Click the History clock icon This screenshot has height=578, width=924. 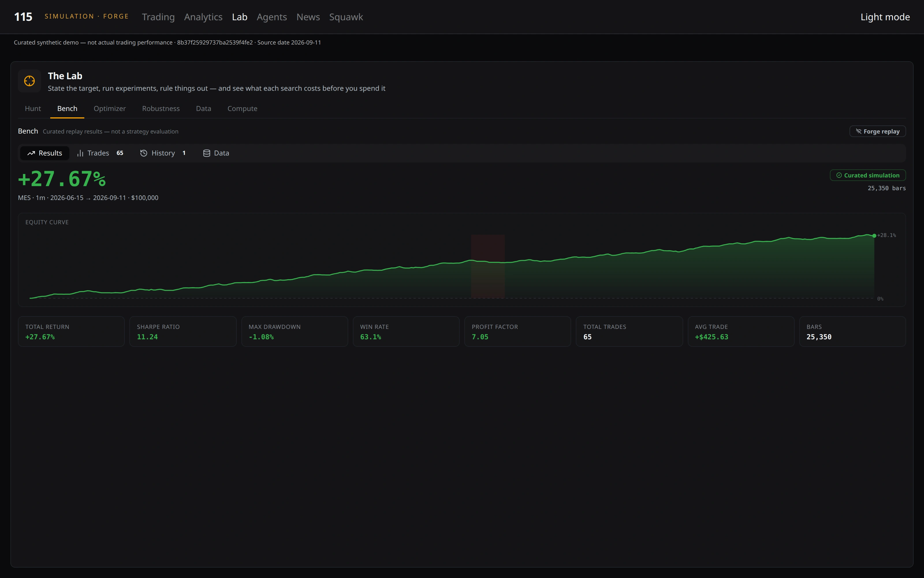tap(144, 153)
